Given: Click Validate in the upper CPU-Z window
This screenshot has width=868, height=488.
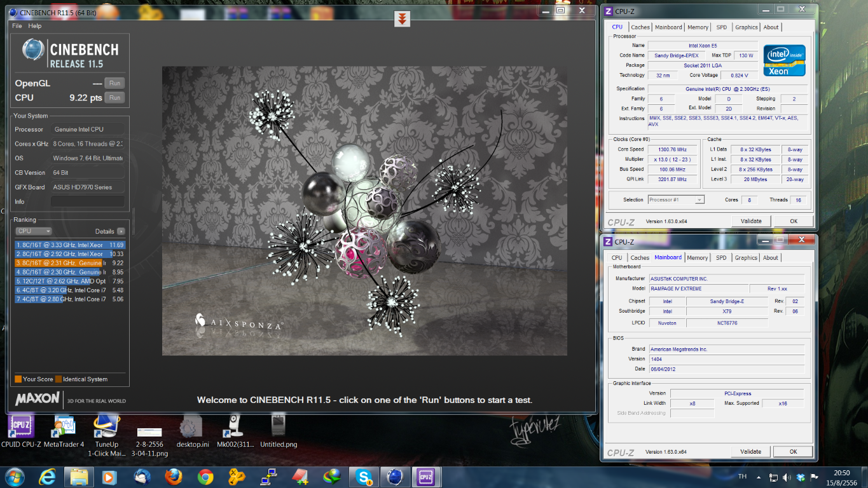Looking at the screenshot, I should click(x=751, y=221).
